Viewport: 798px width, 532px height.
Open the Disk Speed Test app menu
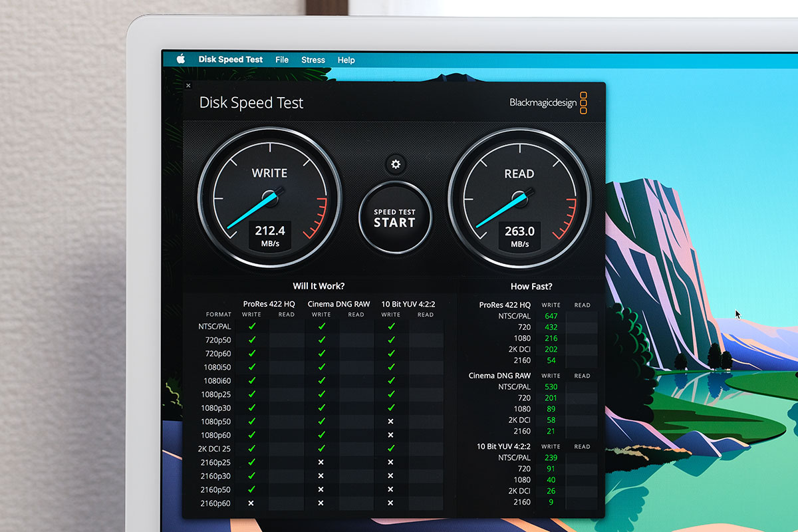click(230, 59)
